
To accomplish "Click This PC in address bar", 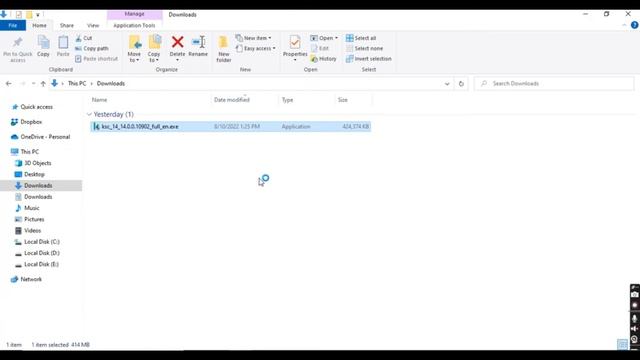I will click(77, 83).
